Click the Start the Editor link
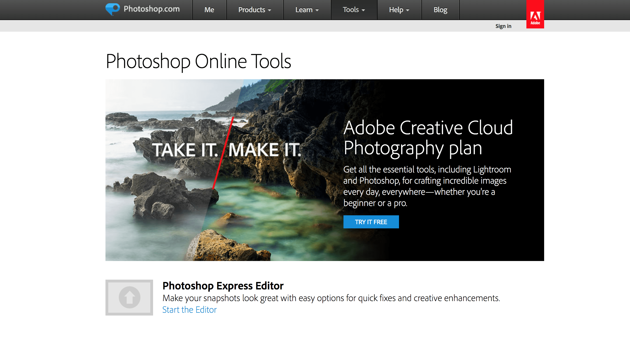The height and width of the screenshot is (364, 630). click(189, 309)
